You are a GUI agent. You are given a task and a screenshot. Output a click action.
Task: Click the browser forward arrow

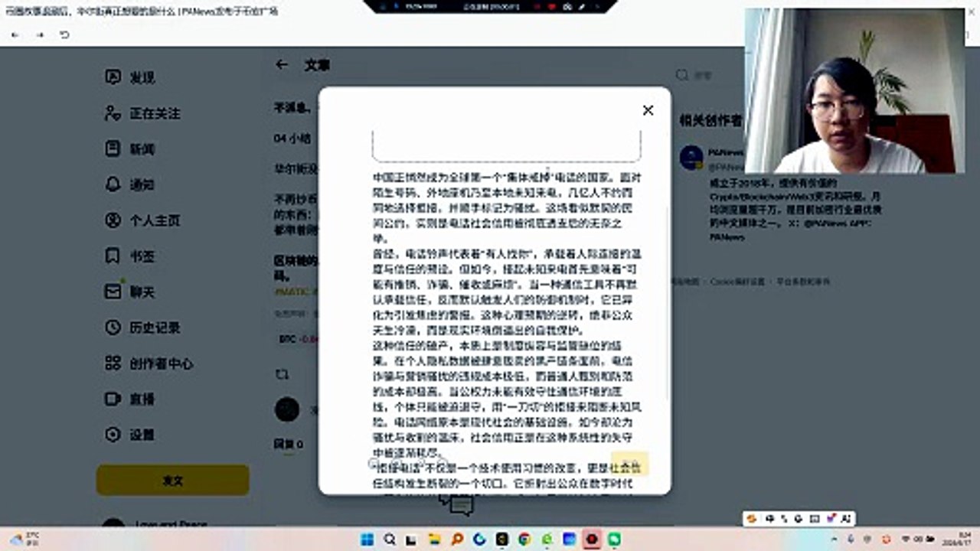40,34
